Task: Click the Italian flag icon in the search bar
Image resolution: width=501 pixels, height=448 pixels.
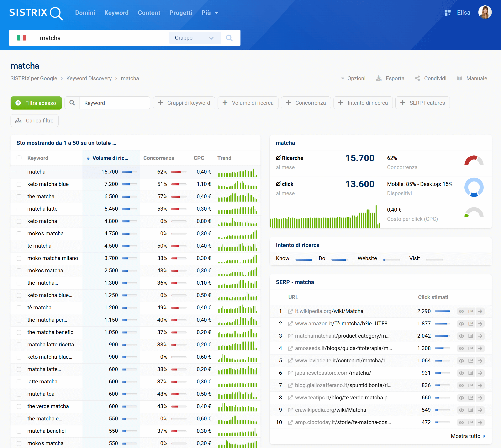Action: tap(21, 38)
